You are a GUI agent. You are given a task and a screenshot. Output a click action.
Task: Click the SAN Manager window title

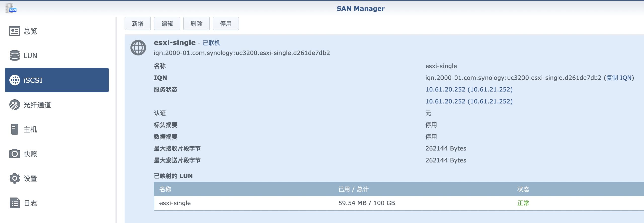tap(360, 9)
